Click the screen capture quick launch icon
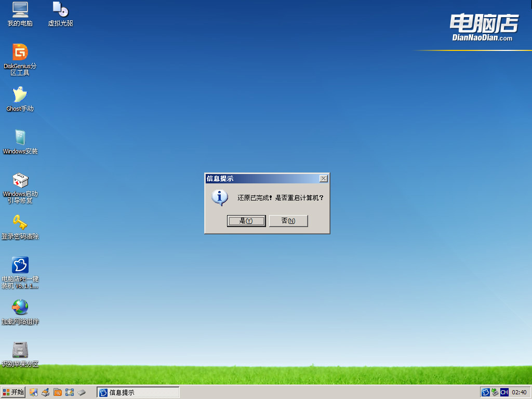The height and width of the screenshot is (399, 532). click(69, 392)
